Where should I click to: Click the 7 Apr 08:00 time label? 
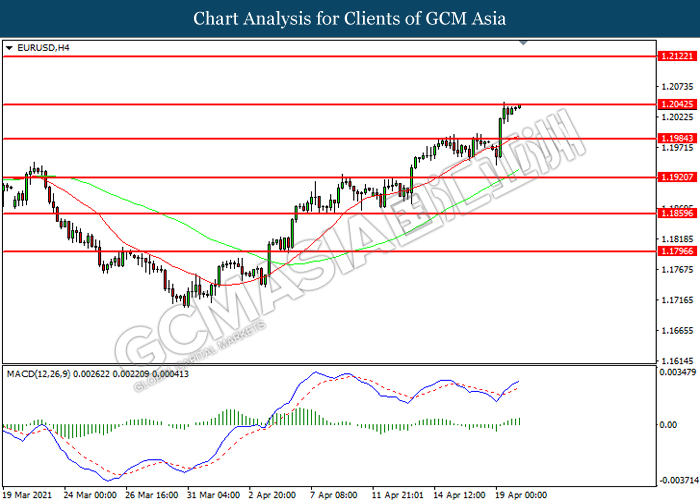click(334, 495)
